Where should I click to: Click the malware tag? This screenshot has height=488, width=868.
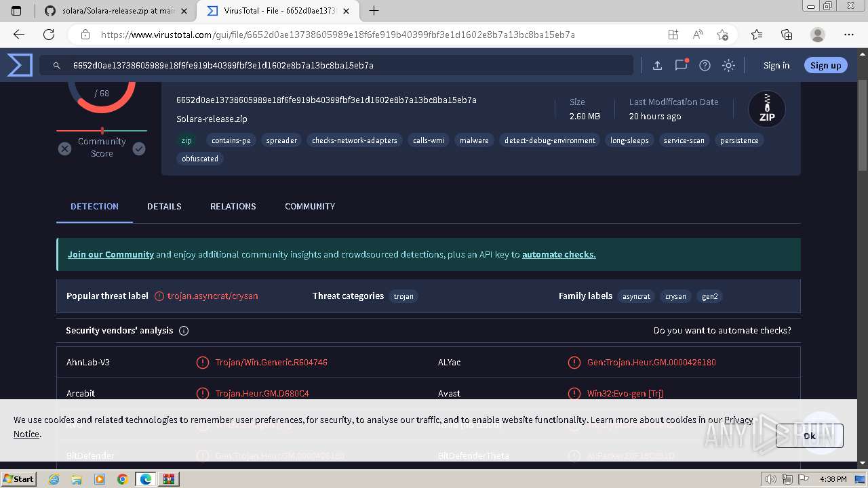coord(474,140)
